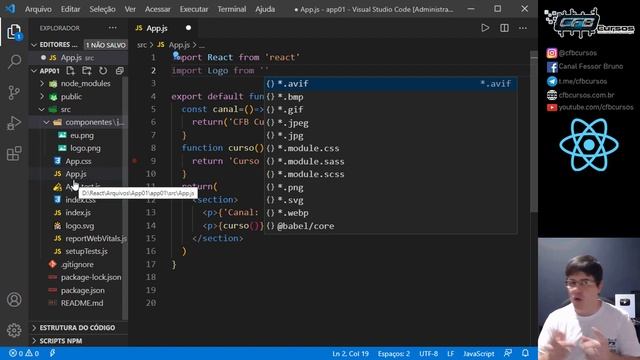Open Source Control view
Viewport: 640px width, 360px height.
(x=14, y=93)
